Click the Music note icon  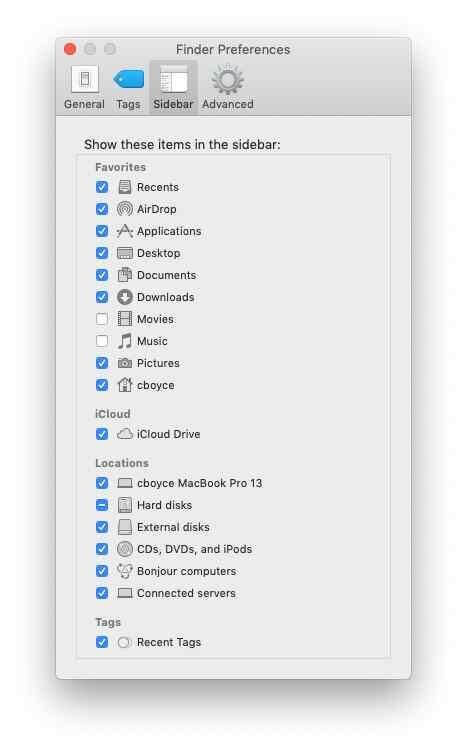[125, 341]
